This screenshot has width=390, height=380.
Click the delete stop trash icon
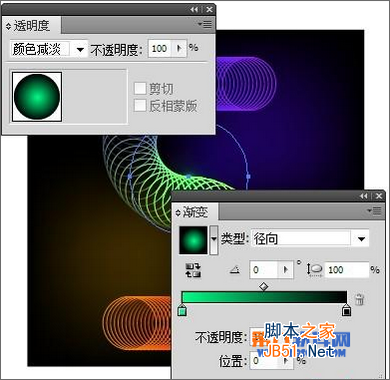[359, 299]
